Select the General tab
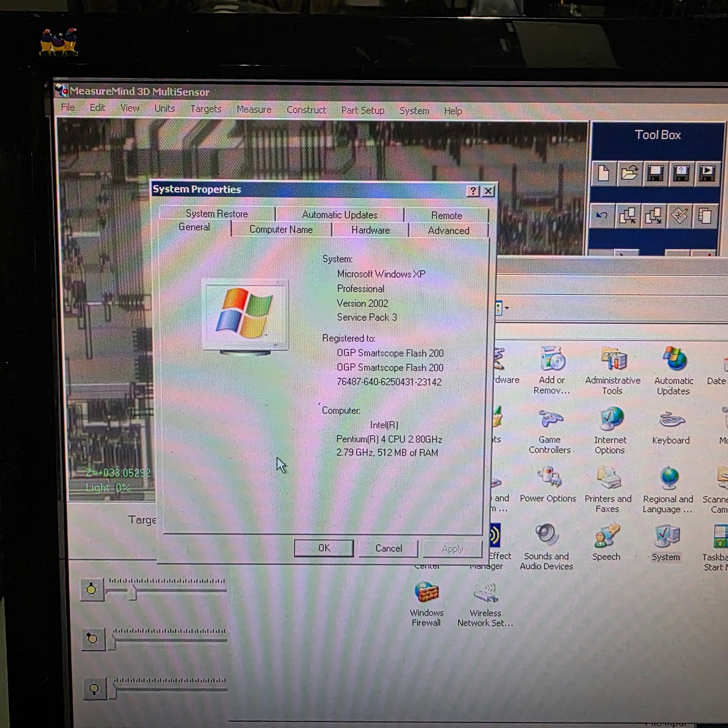Screen dimensions: 728x728 click(194, 227)
